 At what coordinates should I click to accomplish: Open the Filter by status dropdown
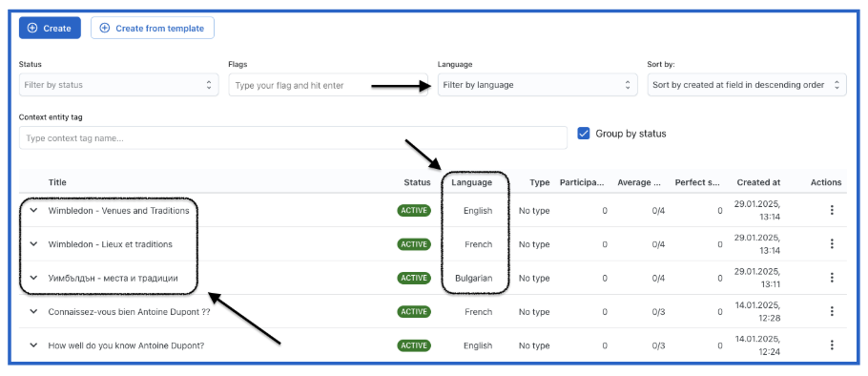[x=118, y=85]
